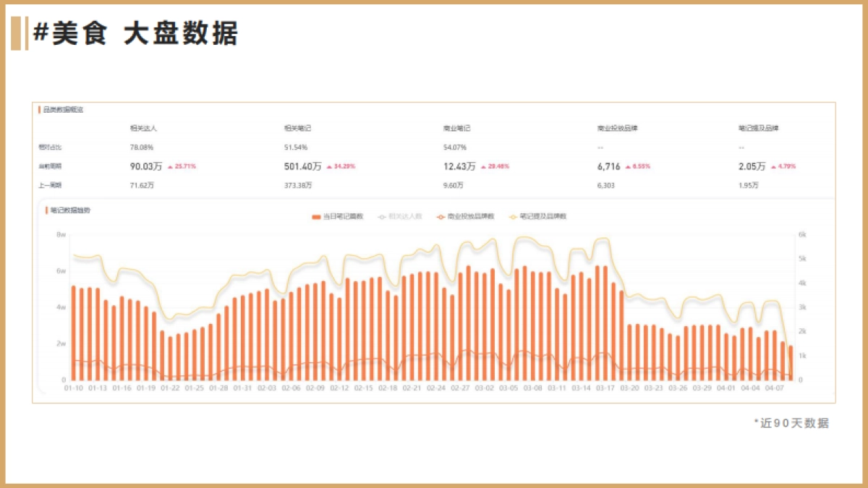Click the gray circle marker of 相关达人数 legend
The height and width of the screenshot is (488, 868).
(x=381, y=216)
